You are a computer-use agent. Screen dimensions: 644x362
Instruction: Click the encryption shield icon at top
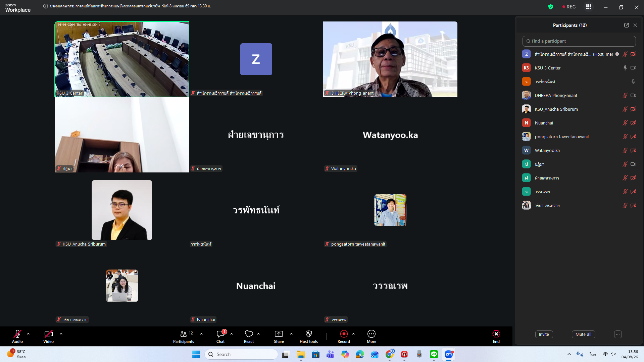tap(550, 7)
